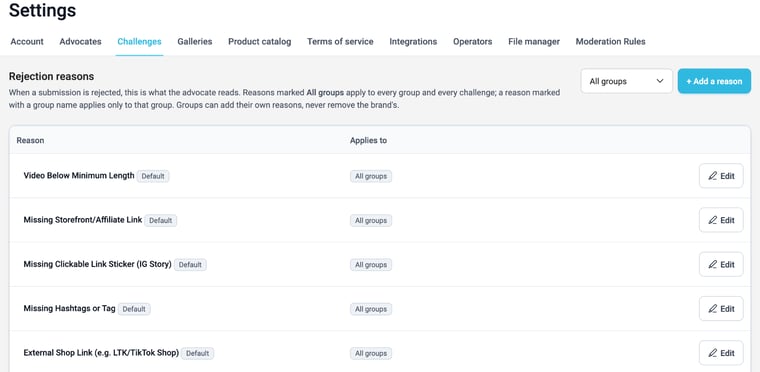Screen dimensions: 760x372
Task: Click the Add a reason button
Action: coord(714,81)
